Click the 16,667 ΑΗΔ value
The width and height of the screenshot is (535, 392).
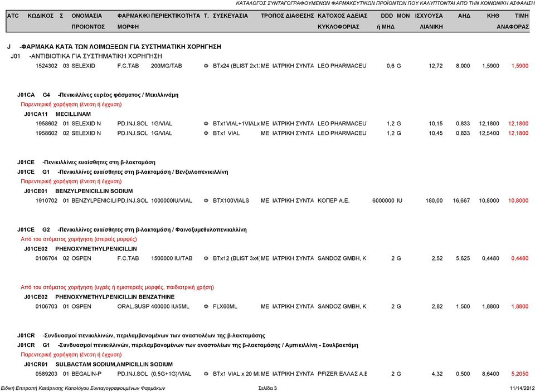coord(461,201)
